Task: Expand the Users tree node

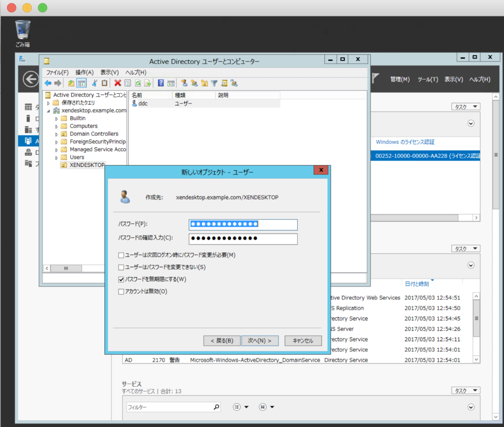Action: click(x=57, y=158)
